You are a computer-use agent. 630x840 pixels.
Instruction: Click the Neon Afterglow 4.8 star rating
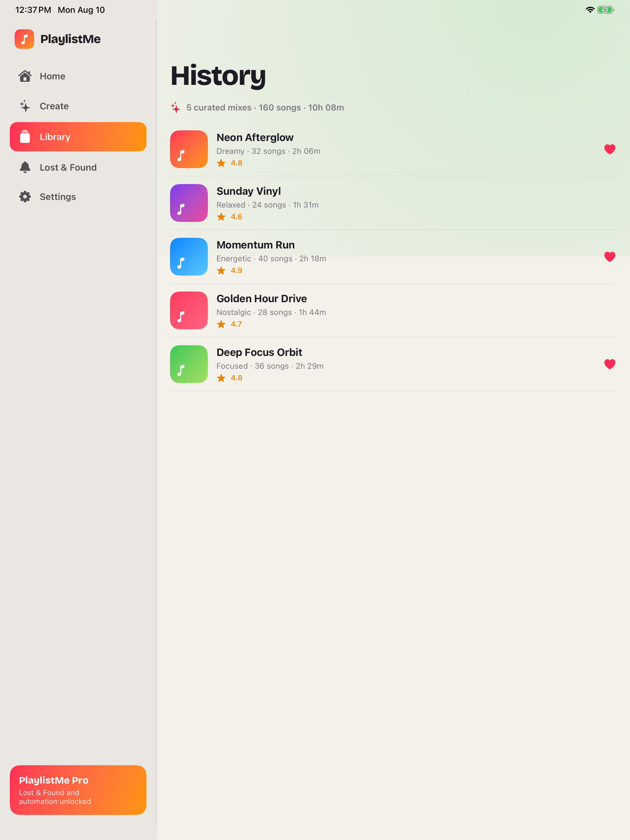click(x=229, y=163)
